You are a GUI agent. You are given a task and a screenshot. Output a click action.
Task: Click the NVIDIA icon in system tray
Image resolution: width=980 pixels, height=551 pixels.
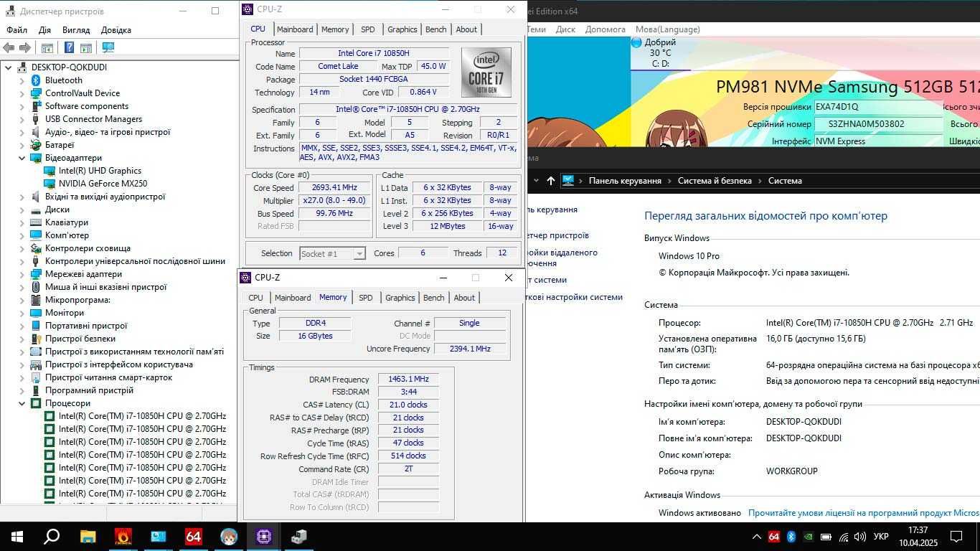coord(809,537)
